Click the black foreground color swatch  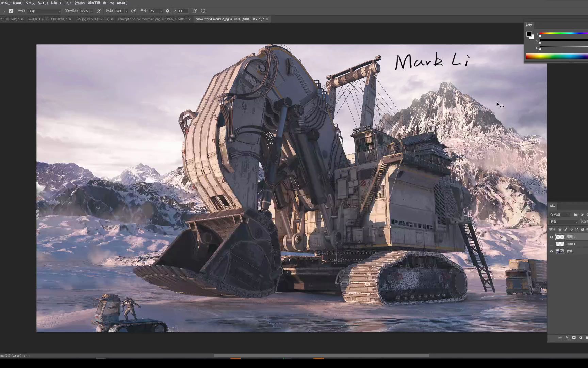tap(529, 34)
